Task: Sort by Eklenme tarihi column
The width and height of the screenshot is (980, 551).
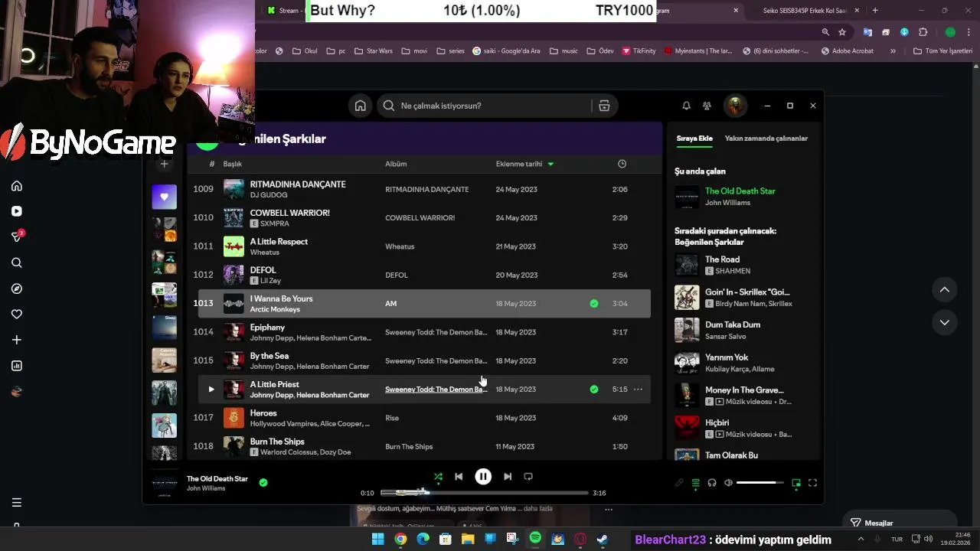Action: click(524, 164)
